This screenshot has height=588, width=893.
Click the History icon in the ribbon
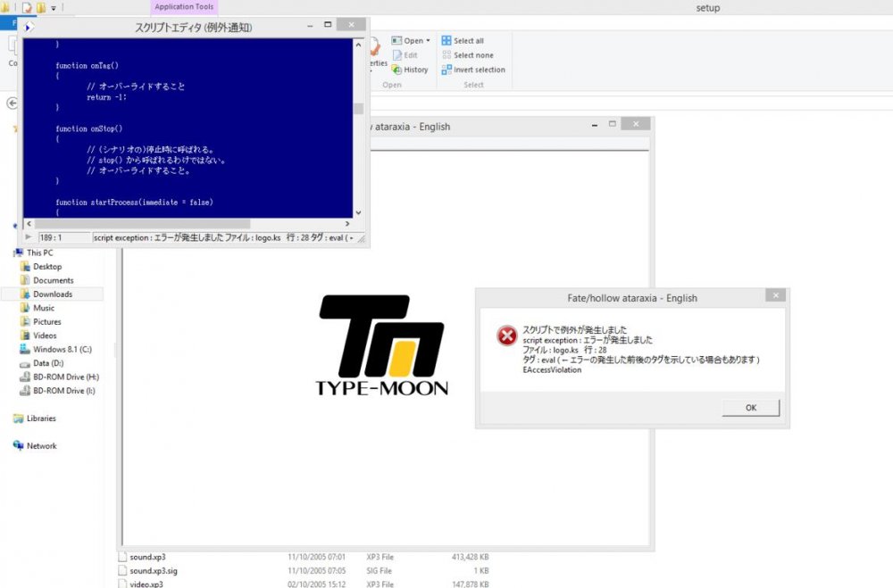point(396,70)
